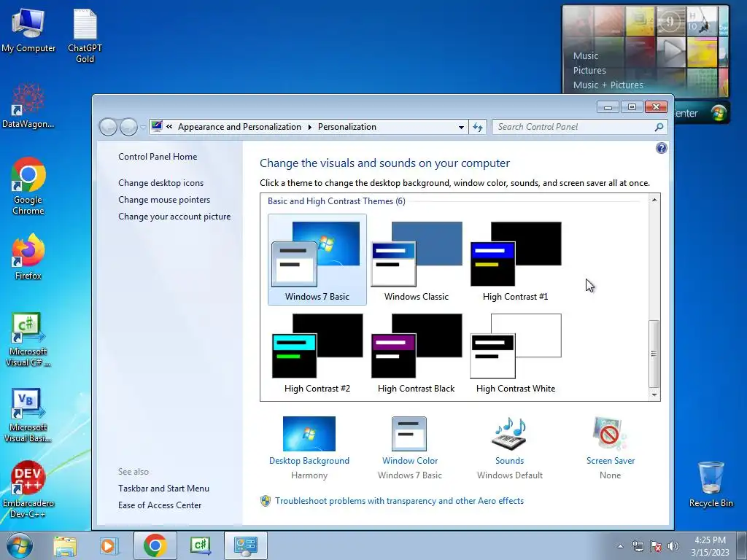
Task: Open Screen Saver settings
Action: coord(611,448)
